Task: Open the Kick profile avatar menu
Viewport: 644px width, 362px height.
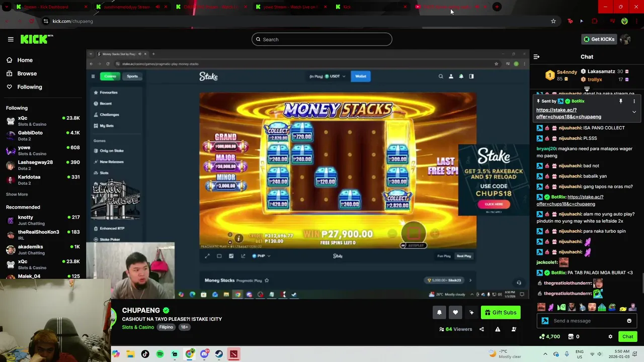Action: pyautogui.click(x=625, y=39)
